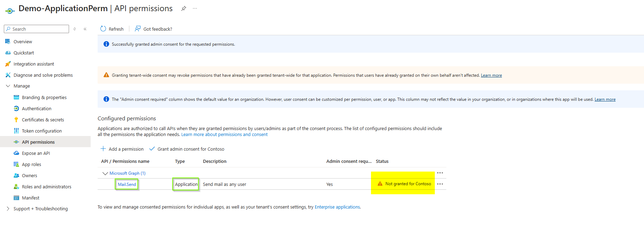Click the app registration icon beside the title
This screenshot has height=234, width=644.
click(x=10, y=11)
